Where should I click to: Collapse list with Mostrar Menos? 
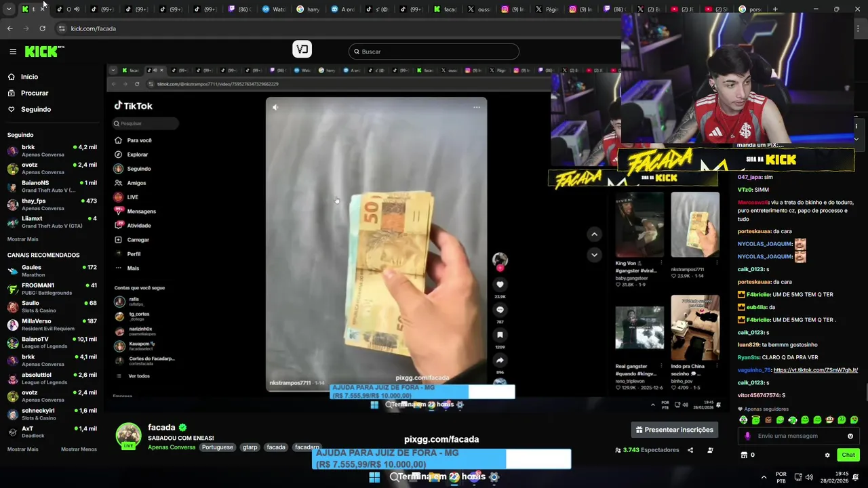[79, 449]
